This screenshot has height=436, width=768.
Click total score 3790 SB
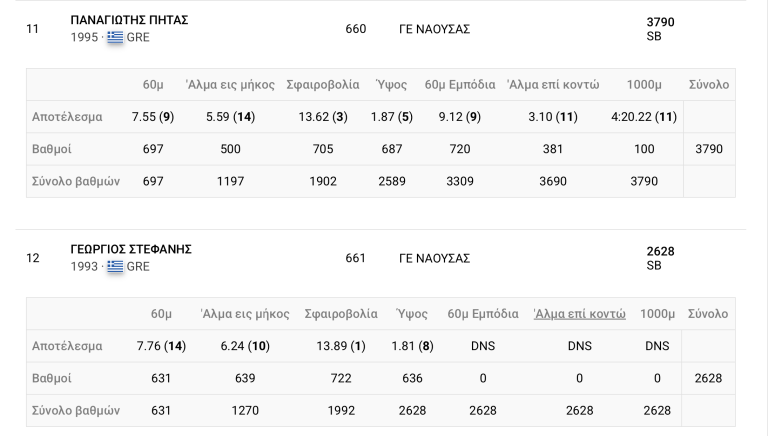tap(660, 29)
